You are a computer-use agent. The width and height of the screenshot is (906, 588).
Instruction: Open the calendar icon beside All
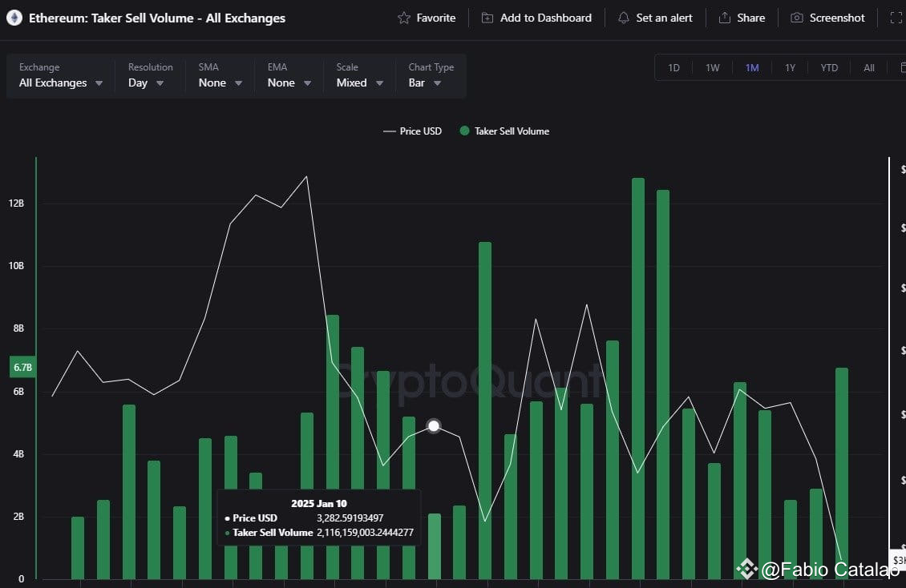(x=903, y=67)
